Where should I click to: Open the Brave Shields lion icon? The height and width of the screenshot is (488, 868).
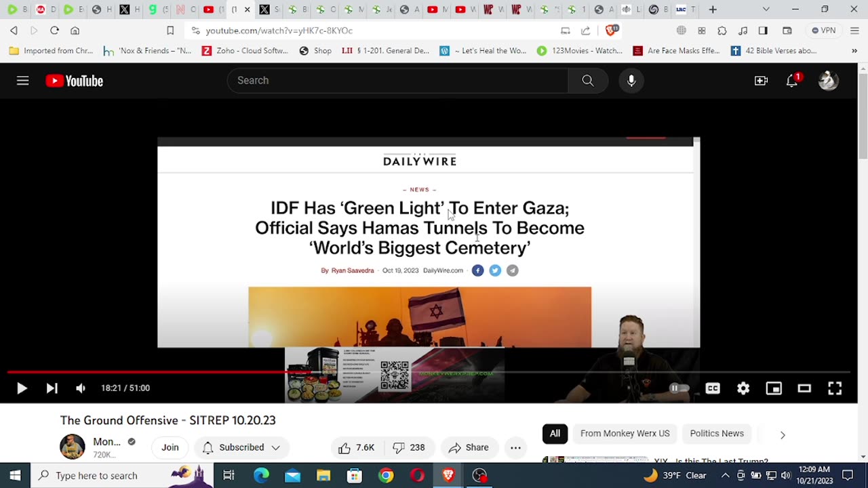pos(611,30)
